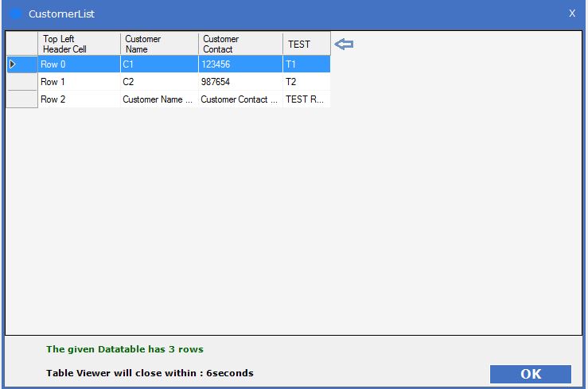588x389 pixels.
Task: Click the blank row selector beside Row 1
Action: [21, 82]
